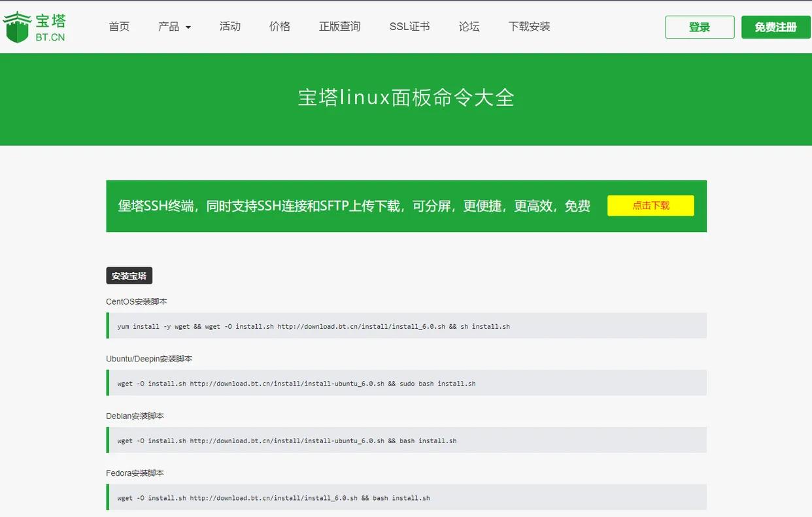
Task: Select the 活动 navigation item
Action: [230, 26]
